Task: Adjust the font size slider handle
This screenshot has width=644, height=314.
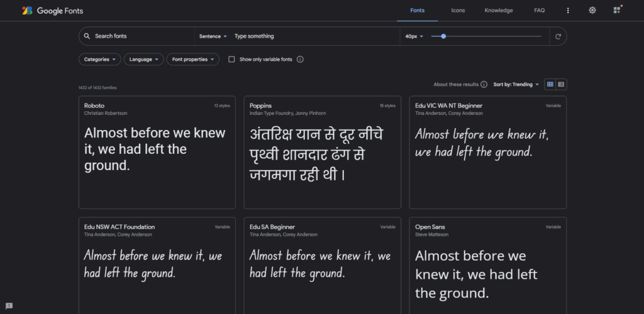Action: click(x=443, y=36)
